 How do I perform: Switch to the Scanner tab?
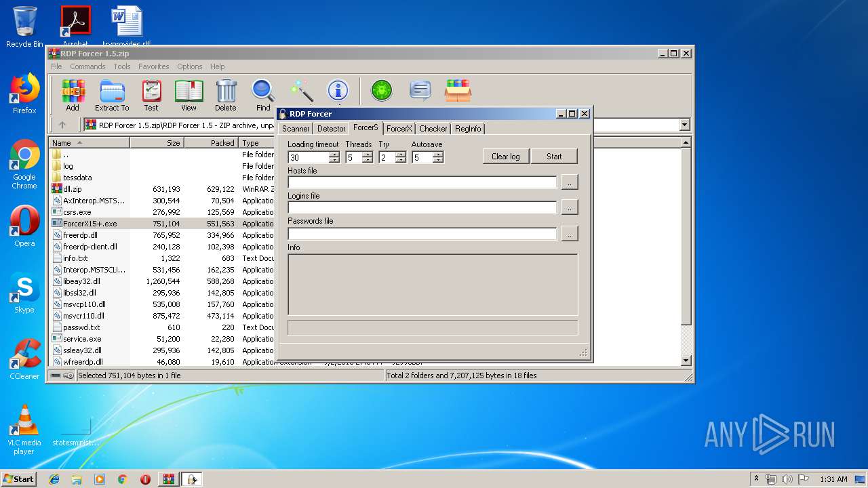[296, 129]
